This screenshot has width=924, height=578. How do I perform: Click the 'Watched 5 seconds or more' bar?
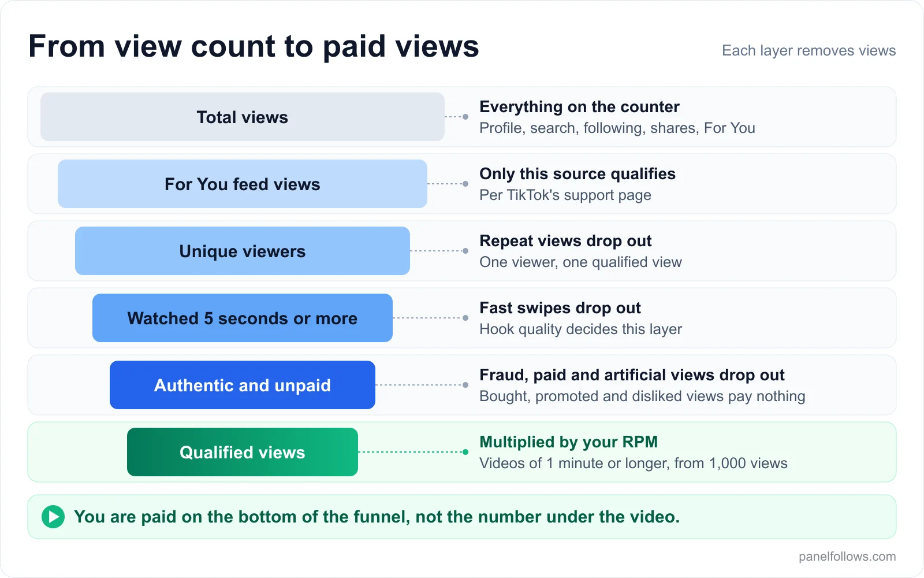point(243,318)
